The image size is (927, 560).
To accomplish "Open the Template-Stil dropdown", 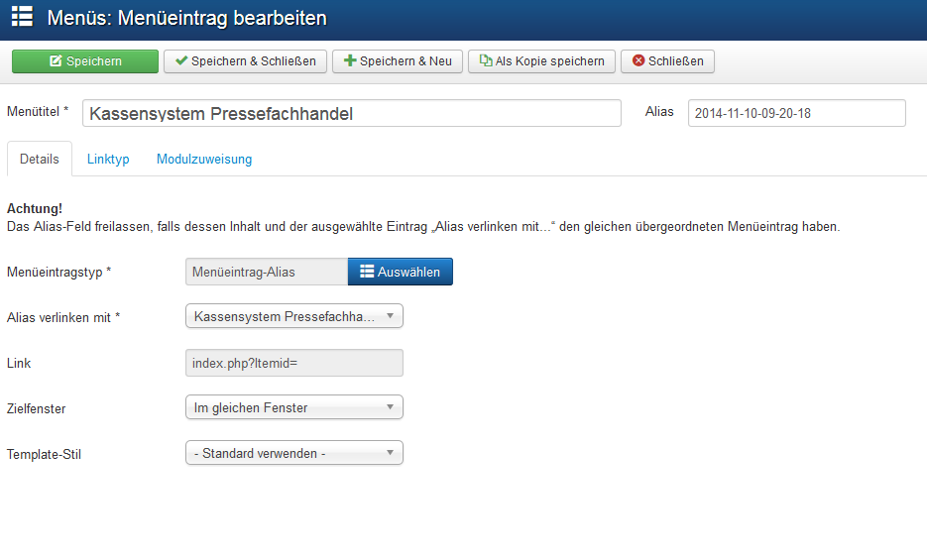I will [294, 453].
